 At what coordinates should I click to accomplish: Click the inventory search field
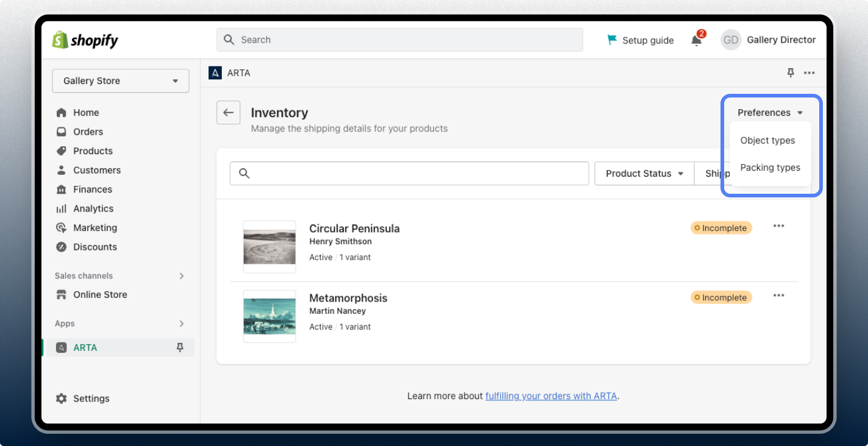[408, 173]
